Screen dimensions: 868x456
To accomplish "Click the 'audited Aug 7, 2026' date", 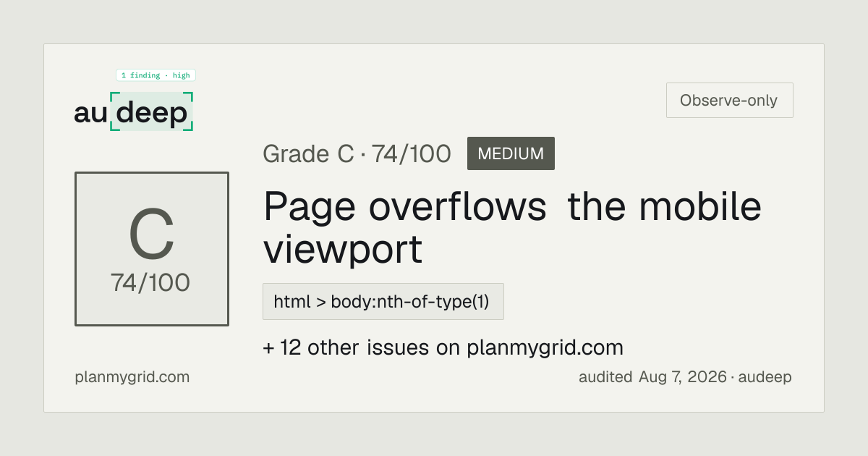I will coord(652,377).
